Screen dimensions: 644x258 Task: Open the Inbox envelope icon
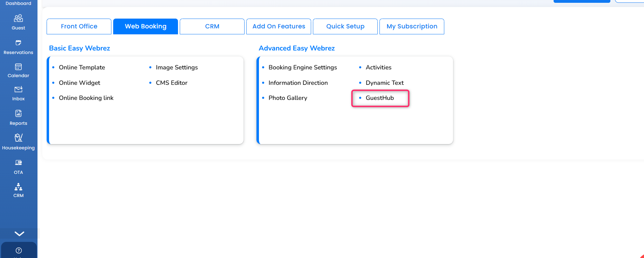point(18,89)
